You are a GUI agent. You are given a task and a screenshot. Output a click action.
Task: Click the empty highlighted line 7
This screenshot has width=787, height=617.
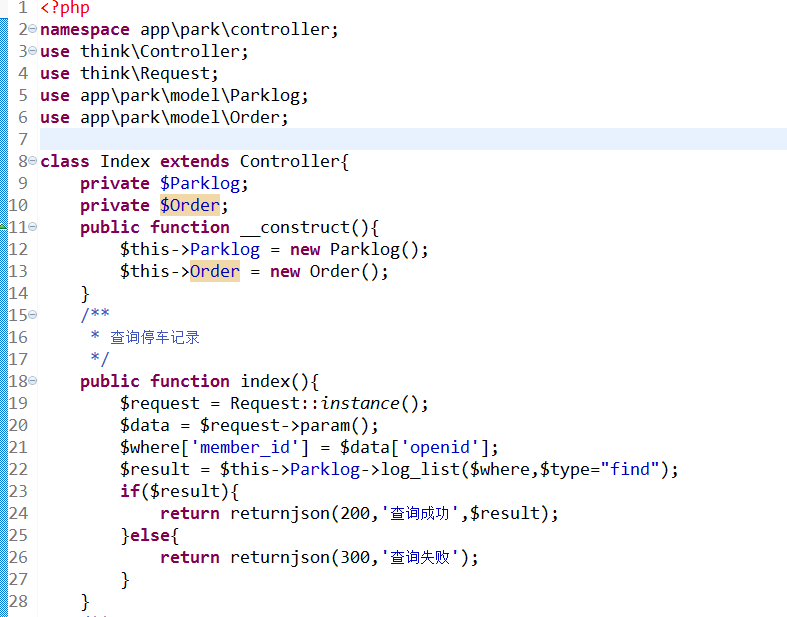(x=400, y=140)
